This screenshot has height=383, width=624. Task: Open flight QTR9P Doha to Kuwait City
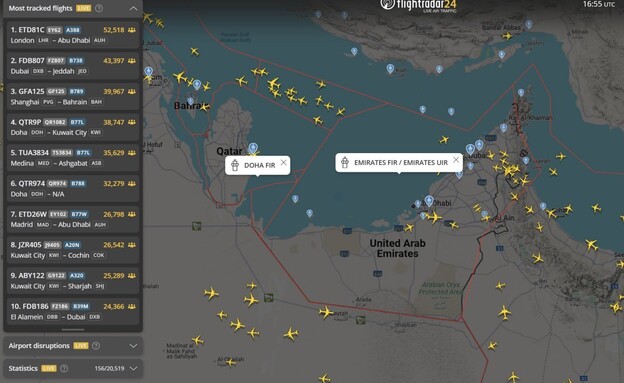point(73,127)
